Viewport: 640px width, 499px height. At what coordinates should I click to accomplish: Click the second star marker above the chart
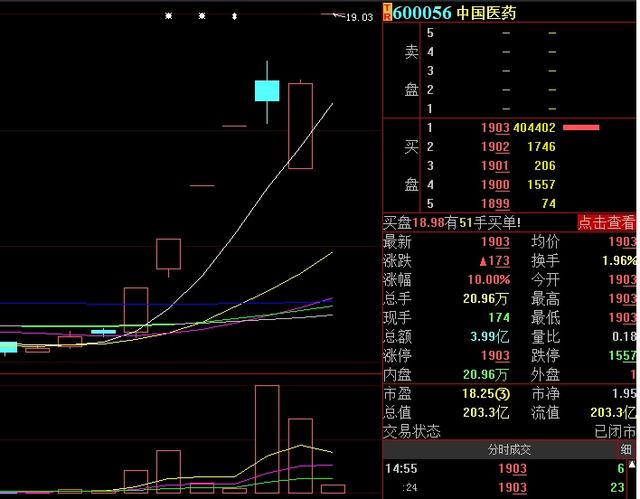click(x=202, y=16)
